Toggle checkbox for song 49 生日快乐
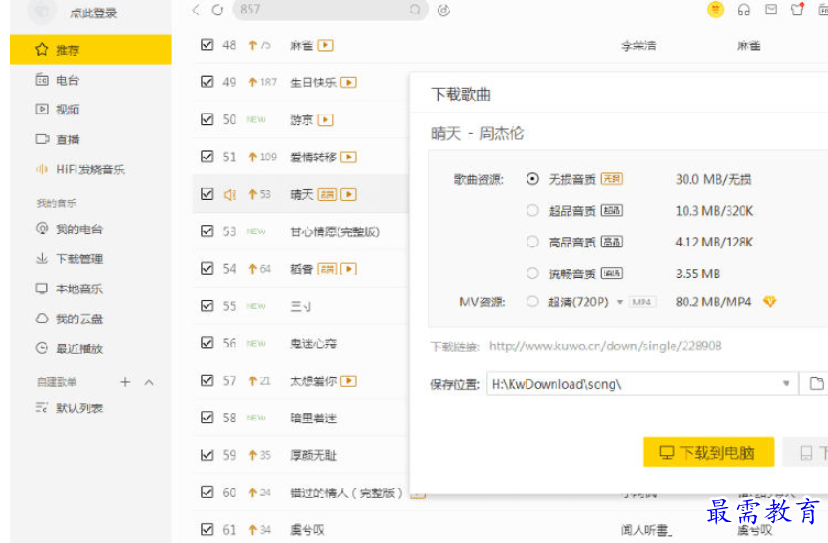 207,82
